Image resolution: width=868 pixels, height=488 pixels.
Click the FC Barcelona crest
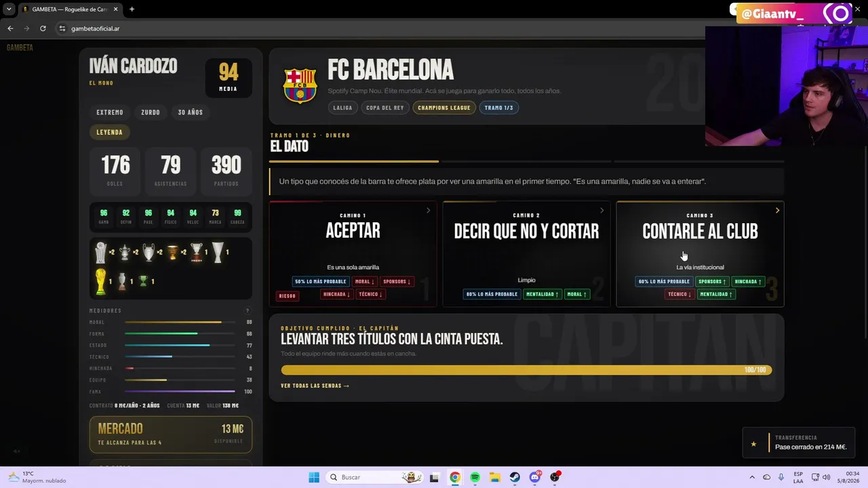(x=300, y=85)
